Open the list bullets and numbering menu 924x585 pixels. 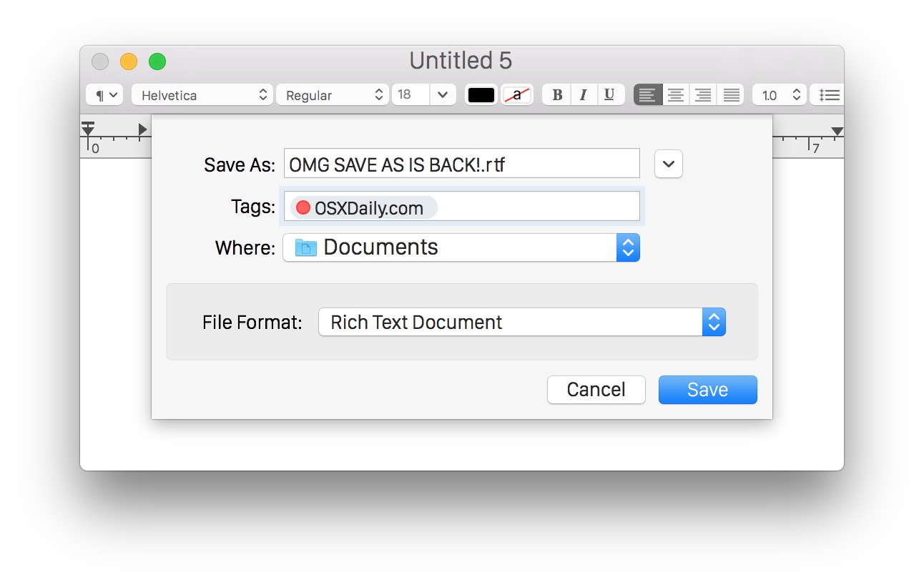[828, 95]
